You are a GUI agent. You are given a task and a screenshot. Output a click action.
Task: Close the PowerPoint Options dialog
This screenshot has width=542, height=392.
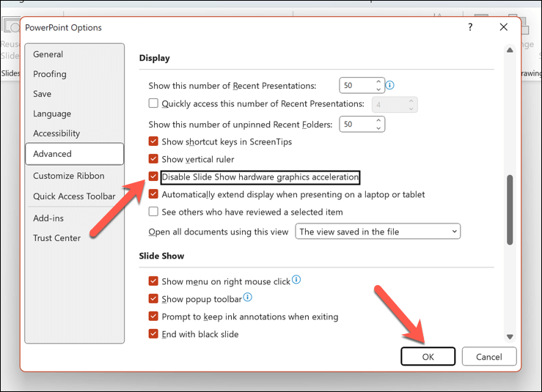(503, 27)
